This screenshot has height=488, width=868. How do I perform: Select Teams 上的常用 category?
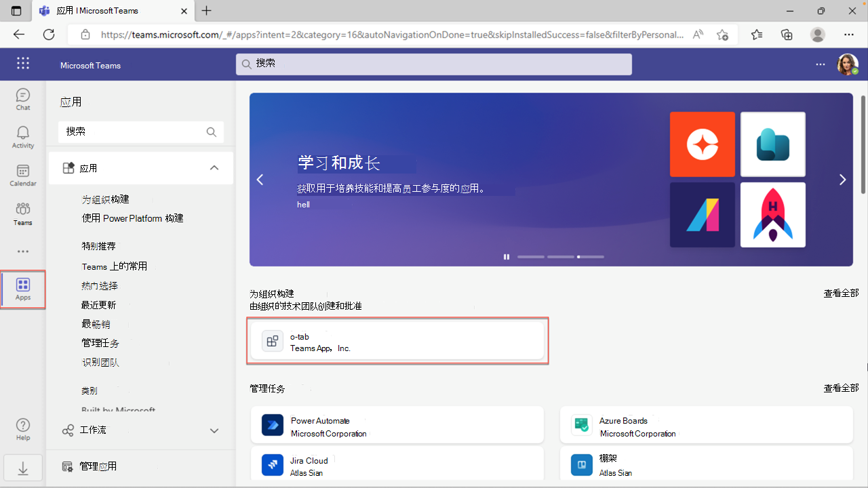pyautogui.click(x=115, y=266)
